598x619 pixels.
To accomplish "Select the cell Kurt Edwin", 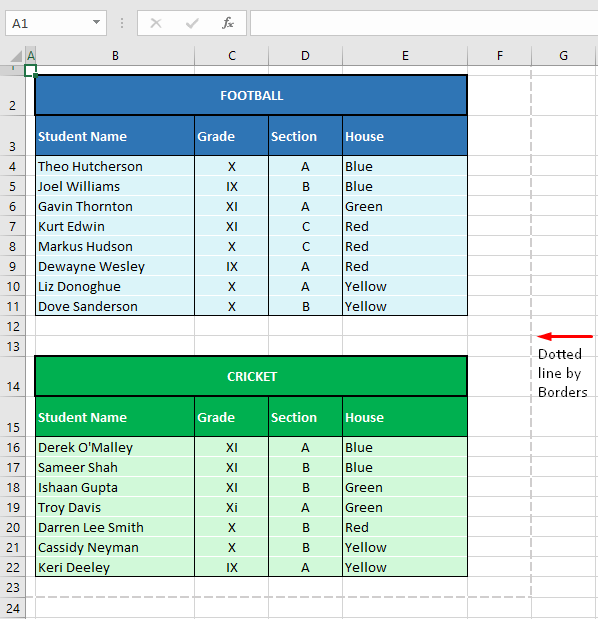I will click(115, 226).
